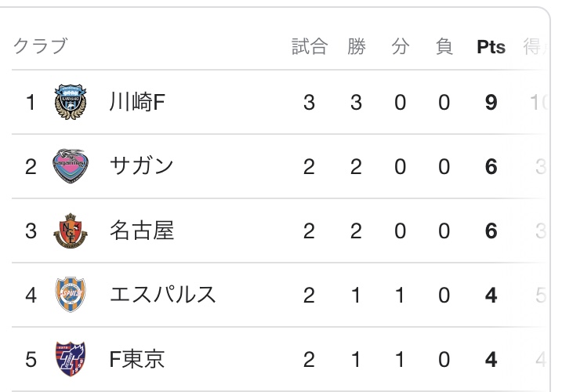Click the Nagoya Grampus club crest
562x392 pixels.
click(x=71, y=230)
